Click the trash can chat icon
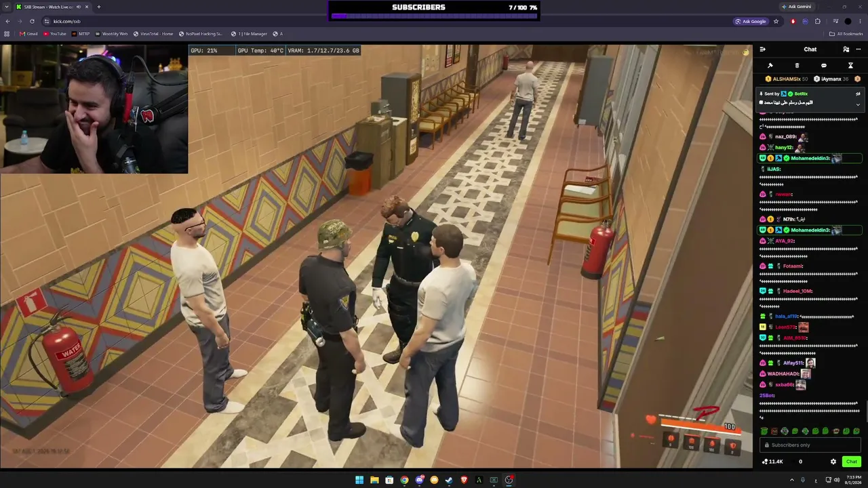 pyautogui.click(x=797, y=66)
